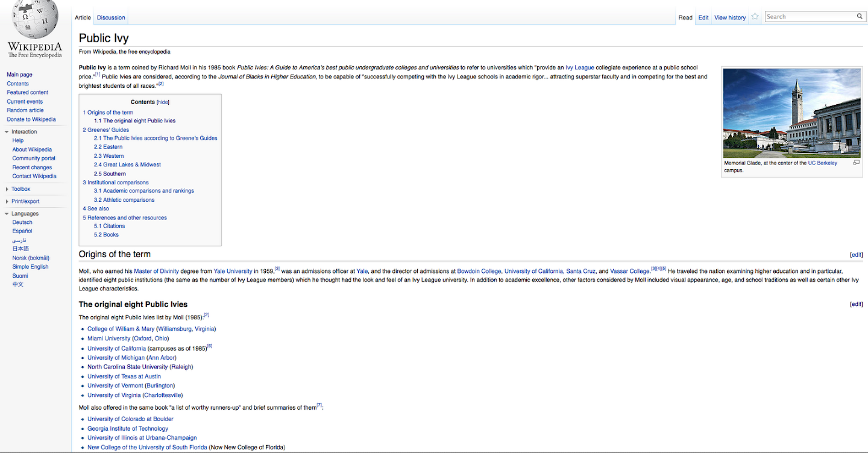The height and width of the screenshot is (453, 868).
Task: Click Donate to Wikipedia
Action: pos(31,119)
